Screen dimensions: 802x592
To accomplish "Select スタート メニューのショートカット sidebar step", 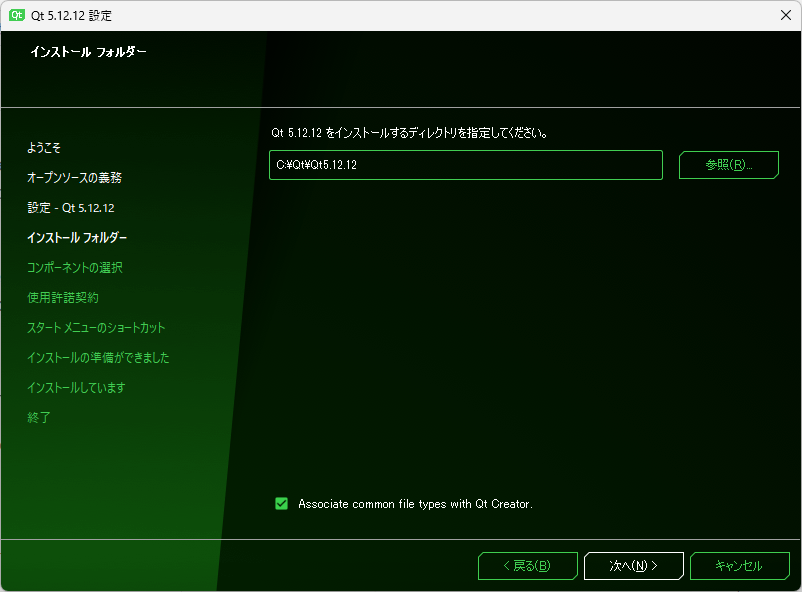I will tap(96, 327).
